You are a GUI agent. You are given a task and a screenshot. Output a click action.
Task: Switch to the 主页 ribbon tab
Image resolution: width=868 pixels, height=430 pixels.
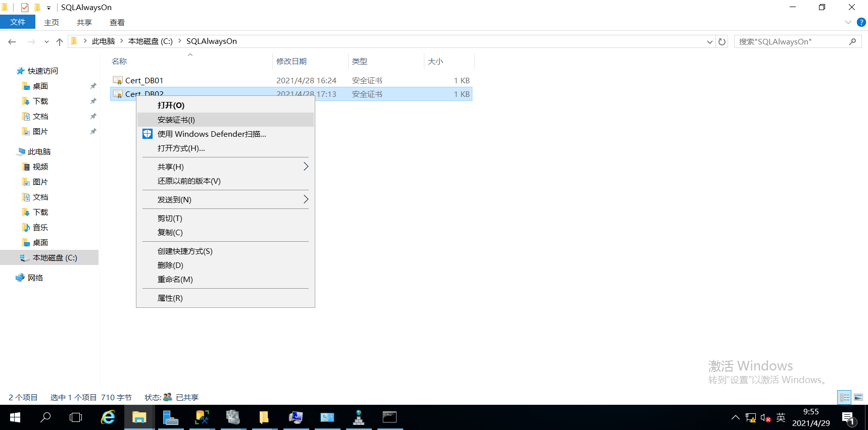coord(52,22)
